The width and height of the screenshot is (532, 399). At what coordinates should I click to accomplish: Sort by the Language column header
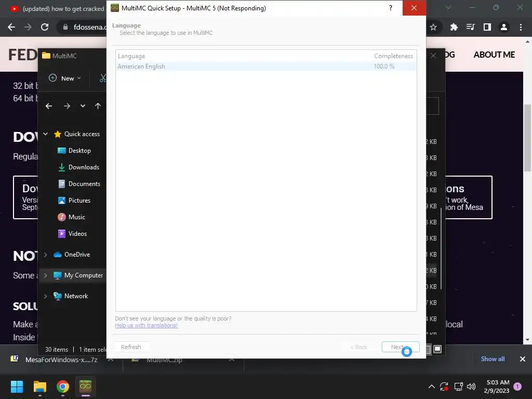pos(131,56)
